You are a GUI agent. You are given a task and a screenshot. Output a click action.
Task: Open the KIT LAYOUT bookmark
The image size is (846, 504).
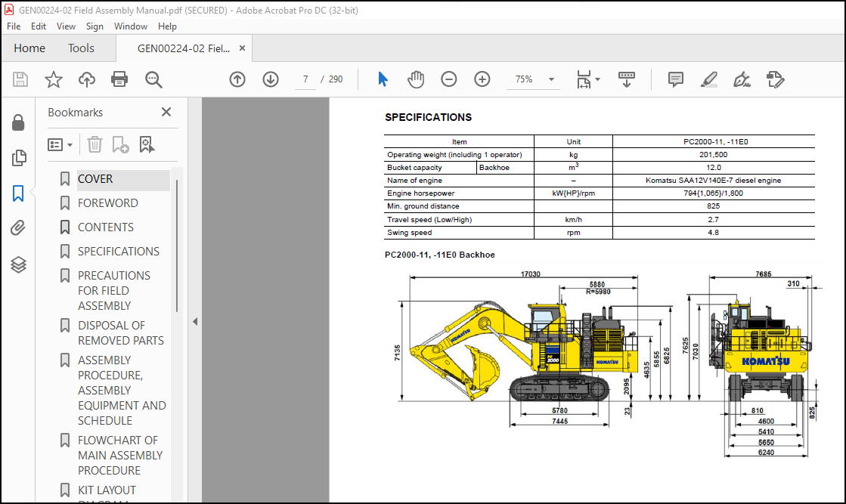pos(107,490)
